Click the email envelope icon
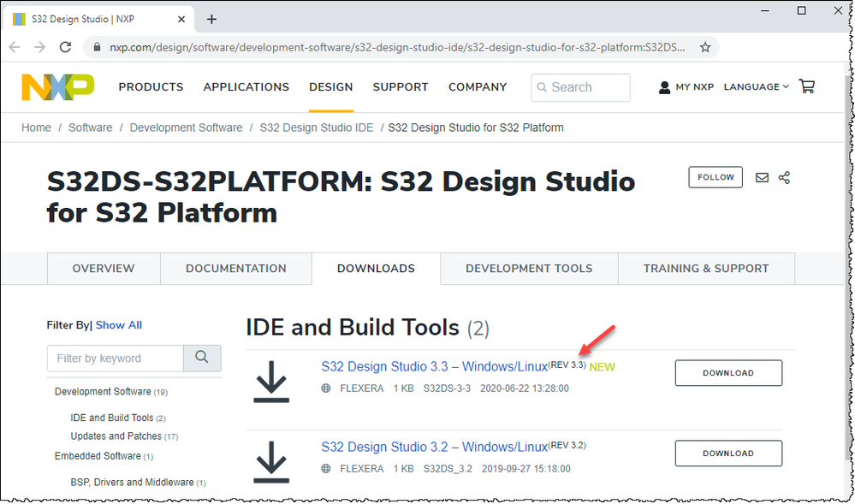The height and width of the screenshot is (504, 855). pos(762,178)
